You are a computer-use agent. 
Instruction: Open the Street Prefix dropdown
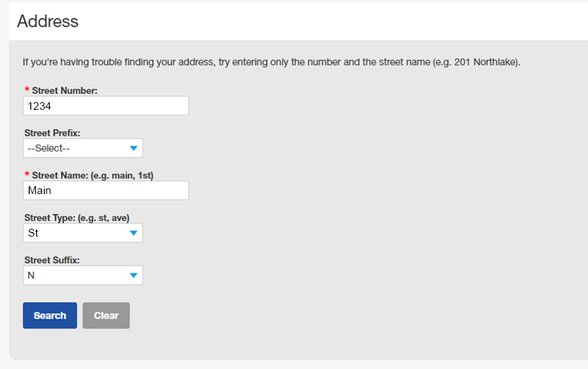tap(83, 148)
